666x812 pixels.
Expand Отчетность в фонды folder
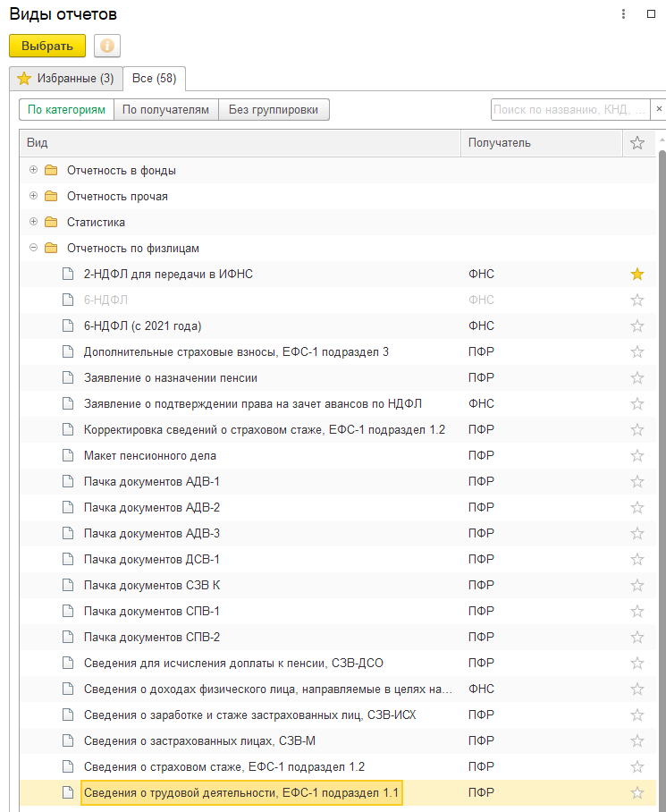click(34, 170)
